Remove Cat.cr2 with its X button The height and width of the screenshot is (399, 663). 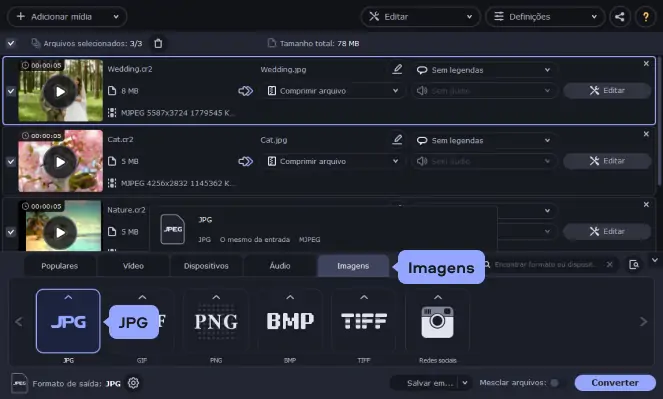tap(646, 134)
